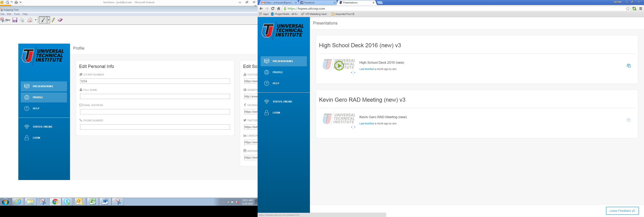Close the Presentations tab in Chrome
This screenshot has width=644, height=217.
374,2
